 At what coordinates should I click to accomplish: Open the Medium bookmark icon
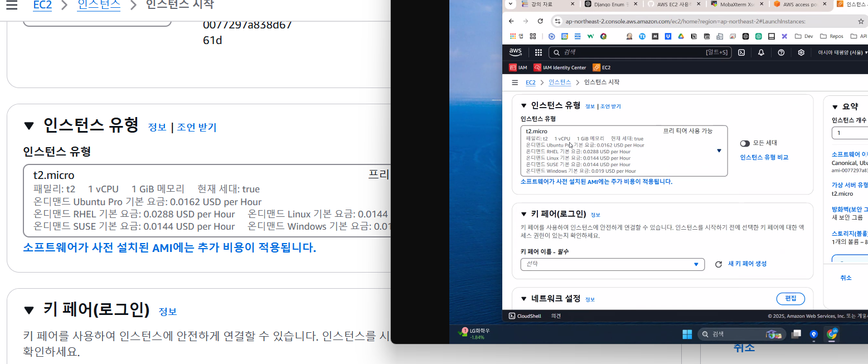pyautogui.click(x=655, y=36)
